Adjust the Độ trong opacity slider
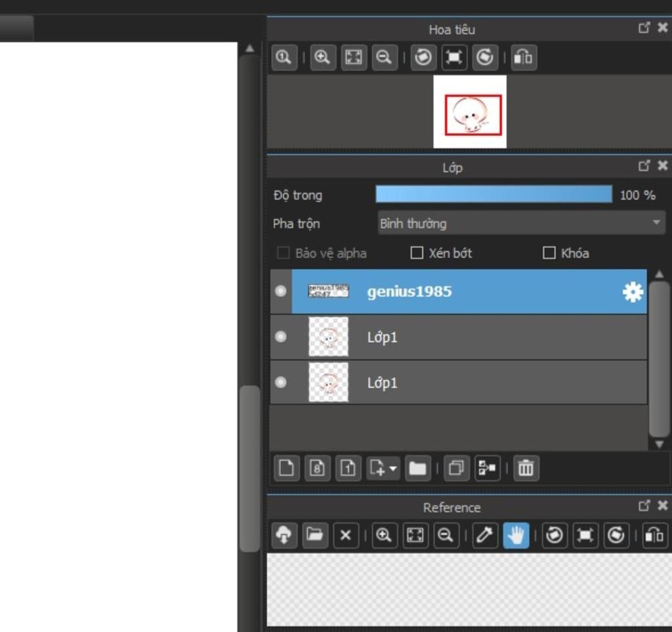Image resolution: width=672 pixels, height=632 pixels. [493, 194]
